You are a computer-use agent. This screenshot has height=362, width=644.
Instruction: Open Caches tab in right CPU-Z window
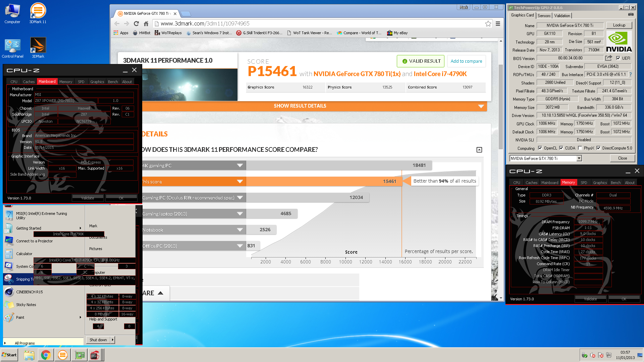[x=531, y=182]
